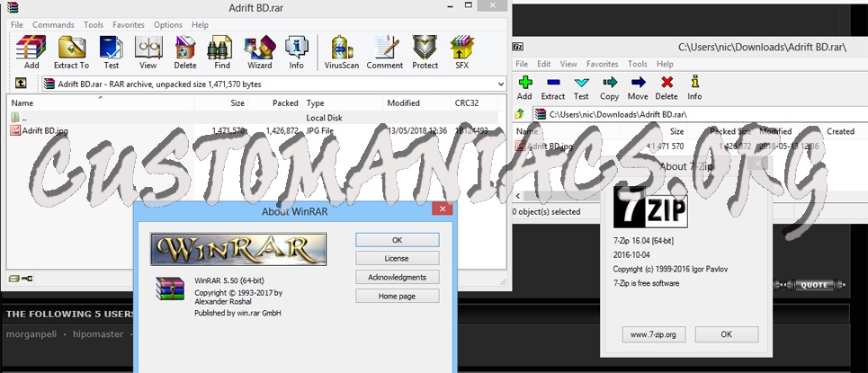Click OK in About 7-Zip

tap(727, 334)
